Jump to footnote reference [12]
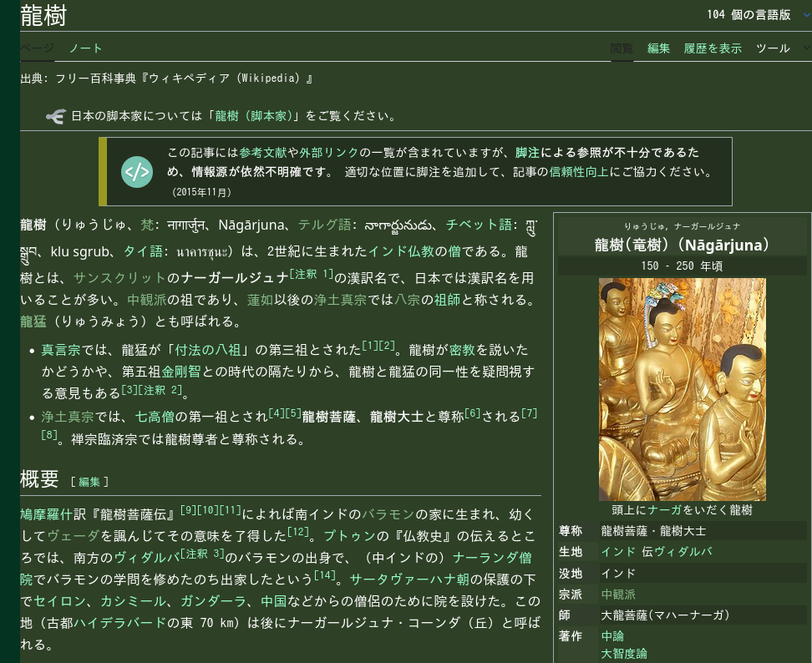812x663 pixels. pyautogui.click(x=297, y=532)
